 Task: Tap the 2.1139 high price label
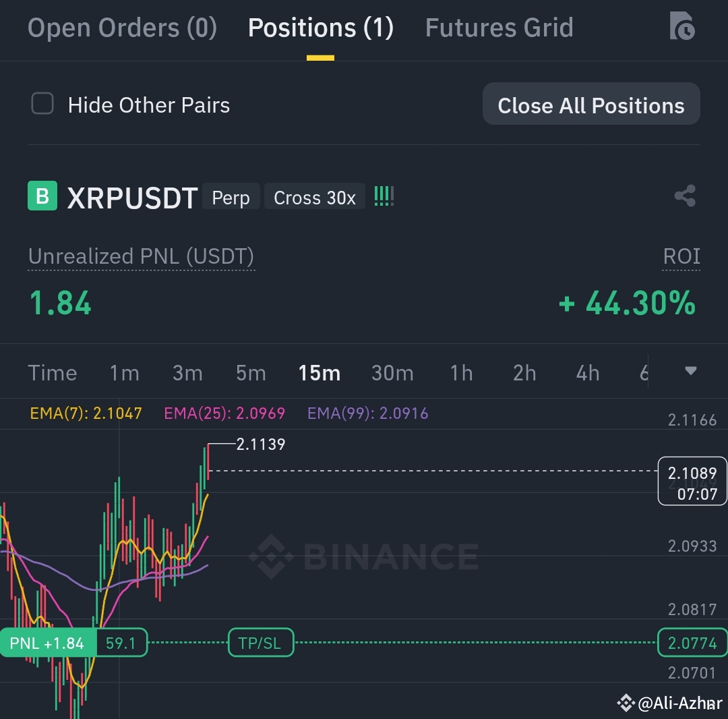(261, 444)
